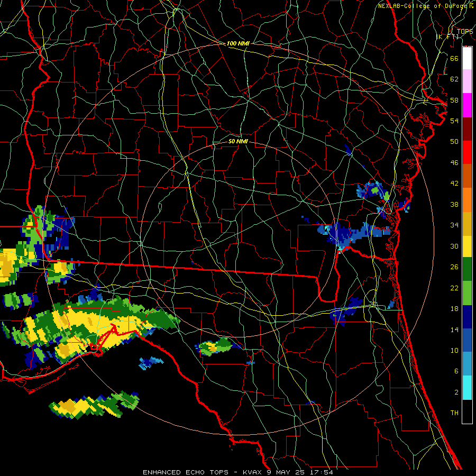Click the legend scale value 50
This screenshot has width=476, height=476.
(454, 142)
